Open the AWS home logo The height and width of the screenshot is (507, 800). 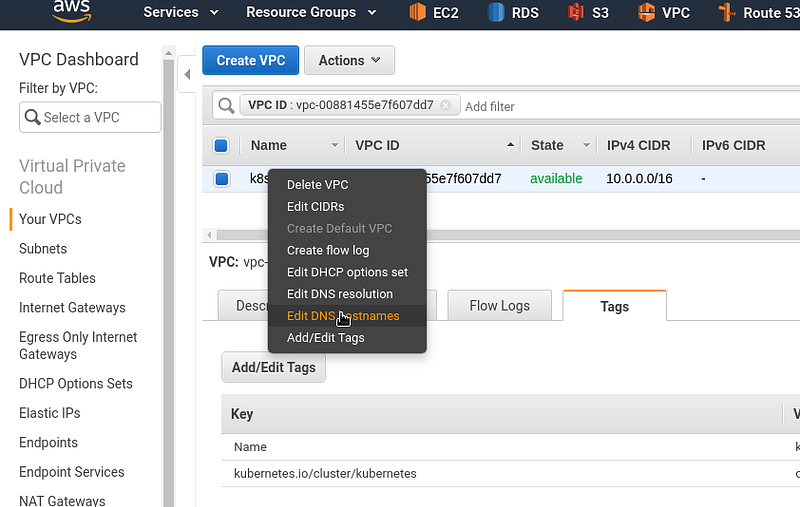72,11
